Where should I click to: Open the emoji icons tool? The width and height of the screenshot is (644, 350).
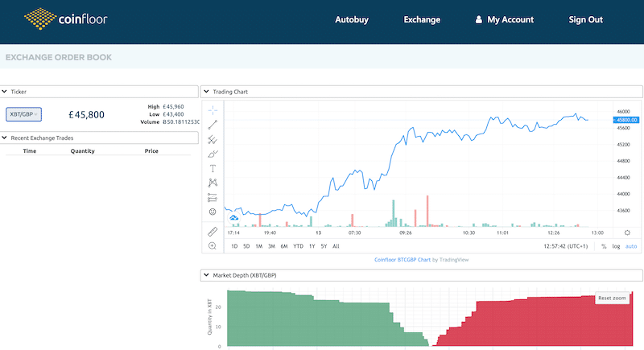213,212
